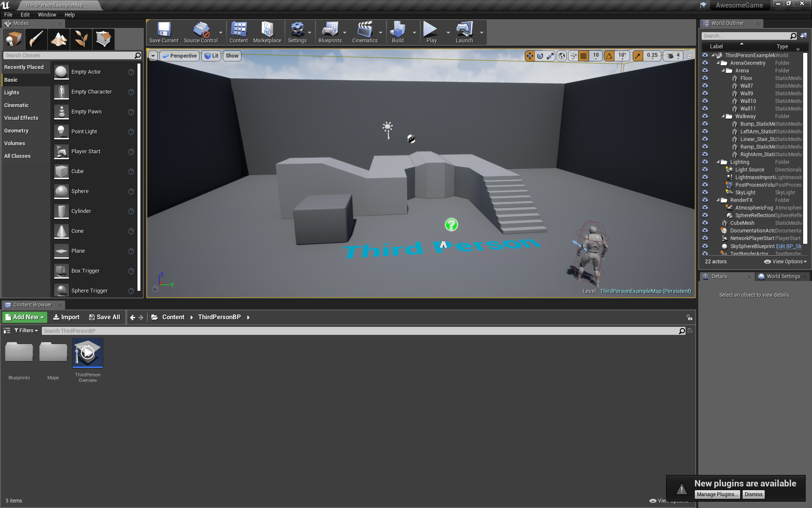
Task: Expand the All Classes section
Action: click(x=18, y=155)
